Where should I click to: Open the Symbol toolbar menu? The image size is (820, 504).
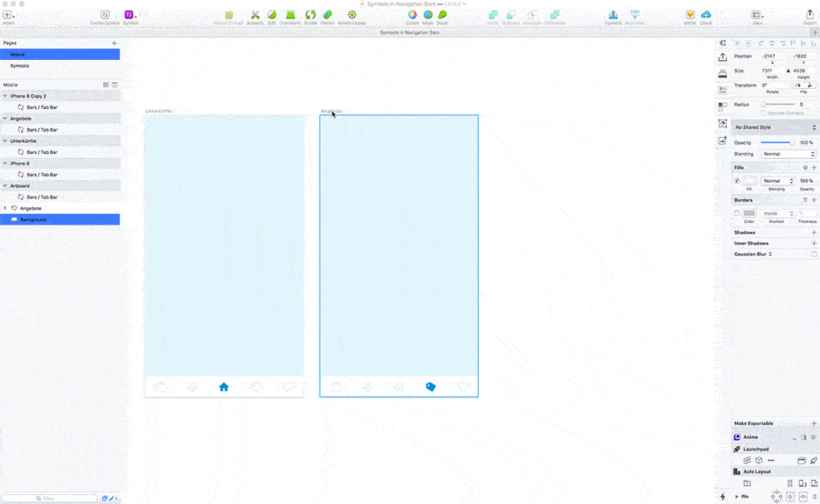point(129,15)
